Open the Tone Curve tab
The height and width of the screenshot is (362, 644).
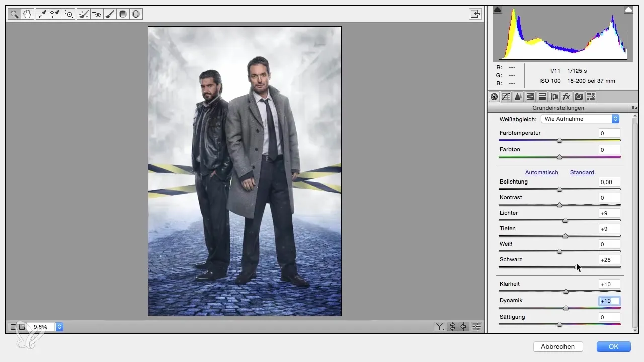click(506, 97)
